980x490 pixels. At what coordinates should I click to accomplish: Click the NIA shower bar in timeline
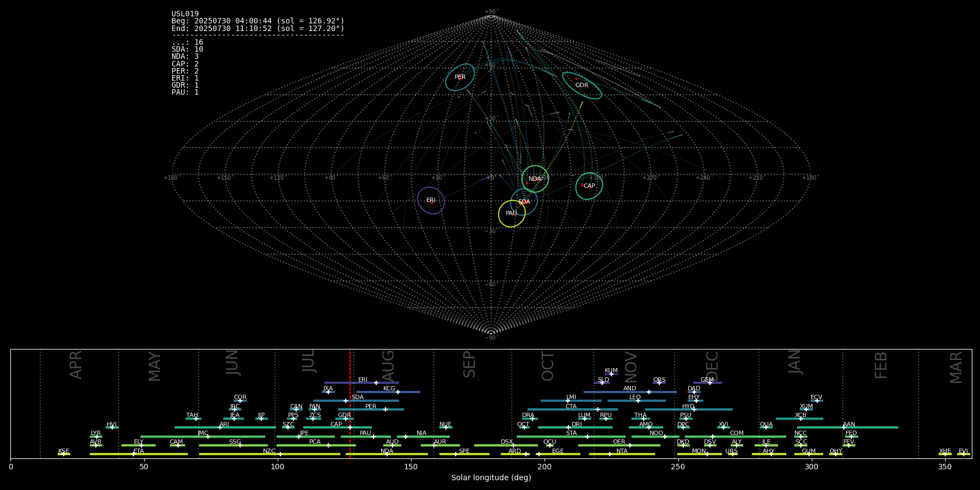point(423,437)
